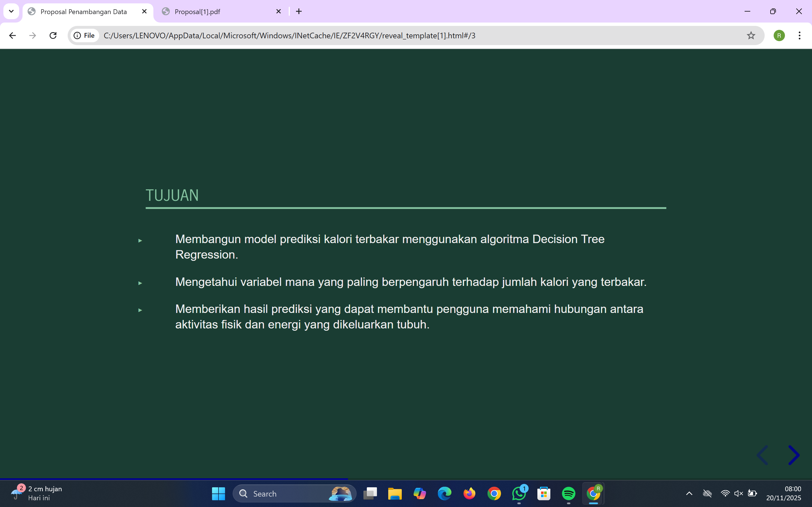Open the Chrome profile avatar R
The height and width of the screenshot is (507, 812).
[779, 35]
